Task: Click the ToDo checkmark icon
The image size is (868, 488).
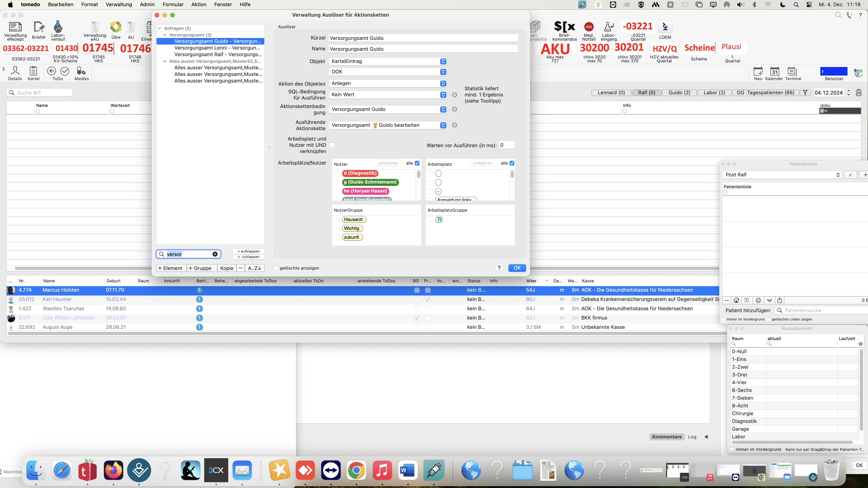Action: pyautogui.click(x=65, y=71)
